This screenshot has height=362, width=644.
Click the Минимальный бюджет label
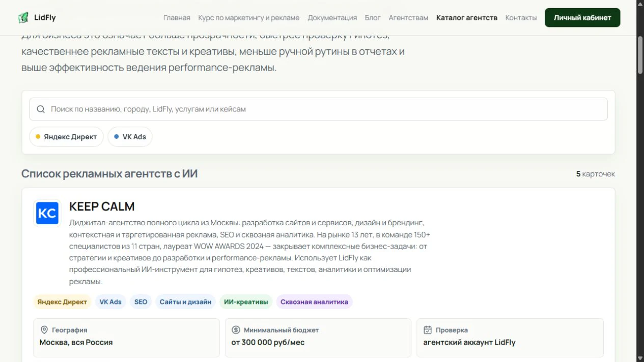coord(281,330)
